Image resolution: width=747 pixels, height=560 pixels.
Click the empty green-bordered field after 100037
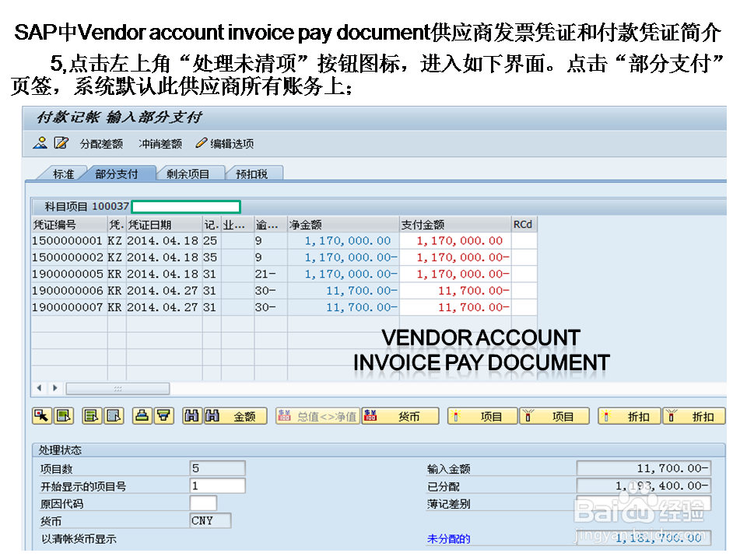[186, 206]
